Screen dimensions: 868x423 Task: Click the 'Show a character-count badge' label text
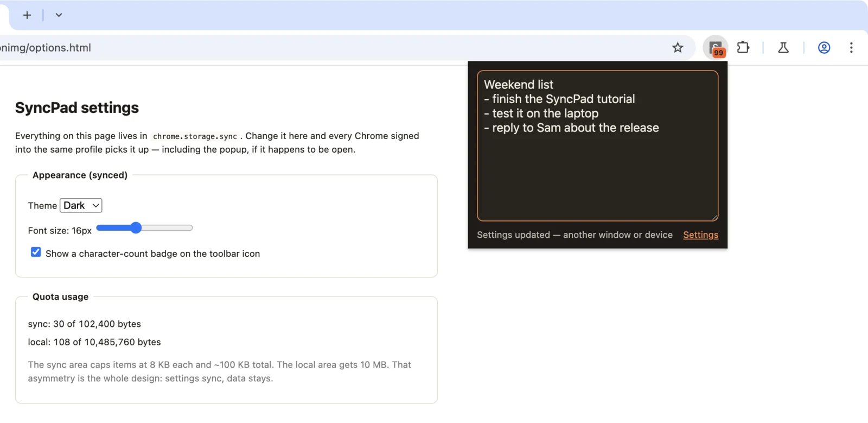(152, 254)
